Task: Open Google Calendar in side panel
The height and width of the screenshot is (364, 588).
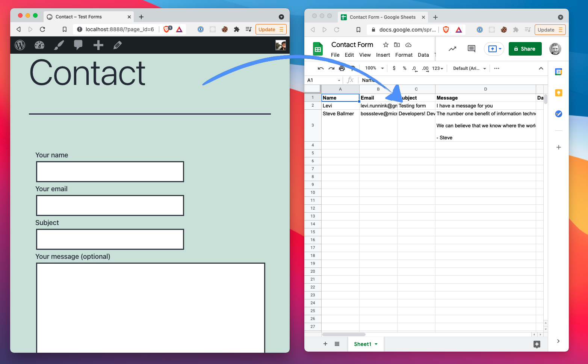Action: pyautogui.click(x=559, y=72)
